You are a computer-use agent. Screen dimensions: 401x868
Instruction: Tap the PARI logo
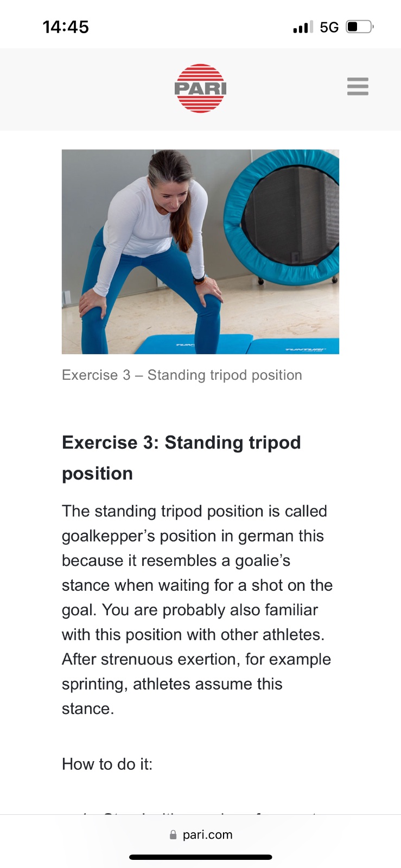200,88
